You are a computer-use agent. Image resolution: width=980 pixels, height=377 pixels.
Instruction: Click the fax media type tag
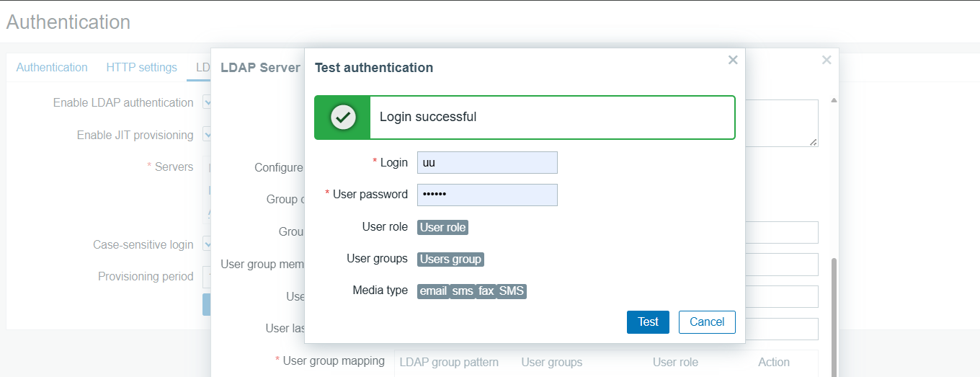pyautogui.click(x=486, y=291)
